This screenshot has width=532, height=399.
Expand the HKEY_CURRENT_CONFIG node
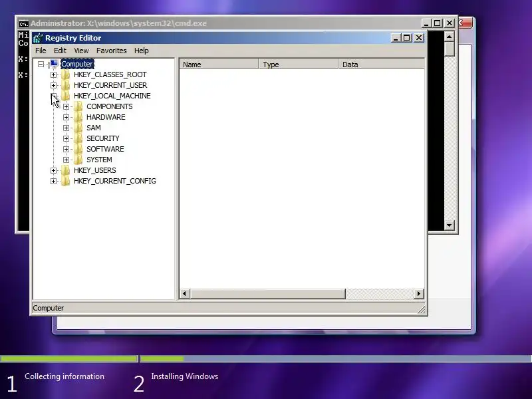coord(53,181)
